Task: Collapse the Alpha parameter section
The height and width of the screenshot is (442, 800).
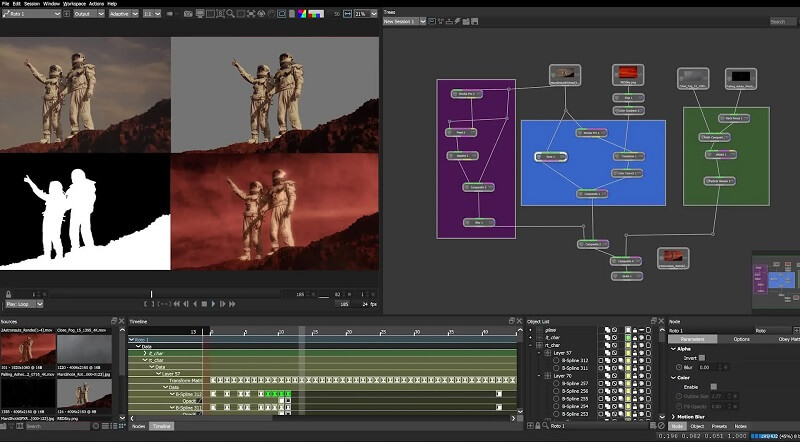Action: point(673,349)
